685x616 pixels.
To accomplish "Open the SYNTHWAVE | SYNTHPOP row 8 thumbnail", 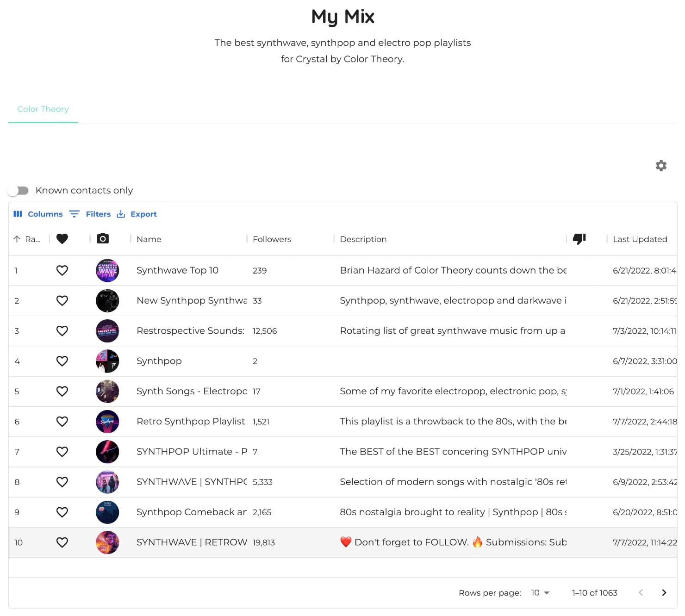I will pos(107,482).
